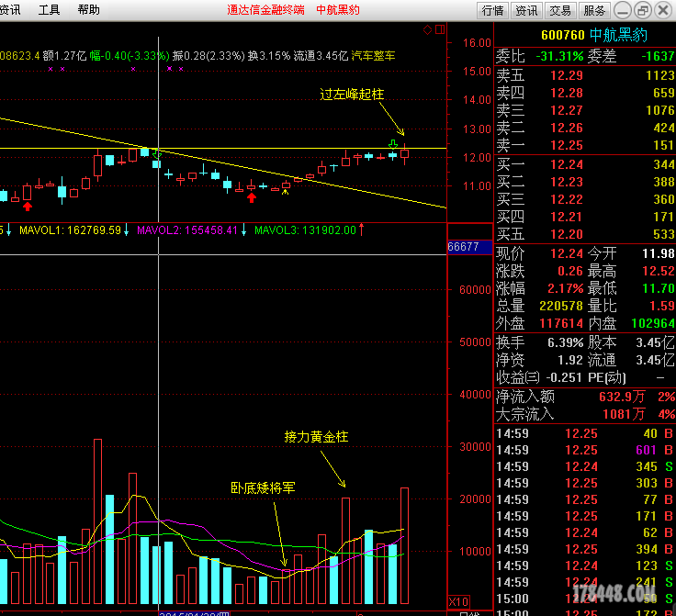This screenshot has width=676, height=616.
Task: Restore down the window
Action: click(x=643, y=10)
